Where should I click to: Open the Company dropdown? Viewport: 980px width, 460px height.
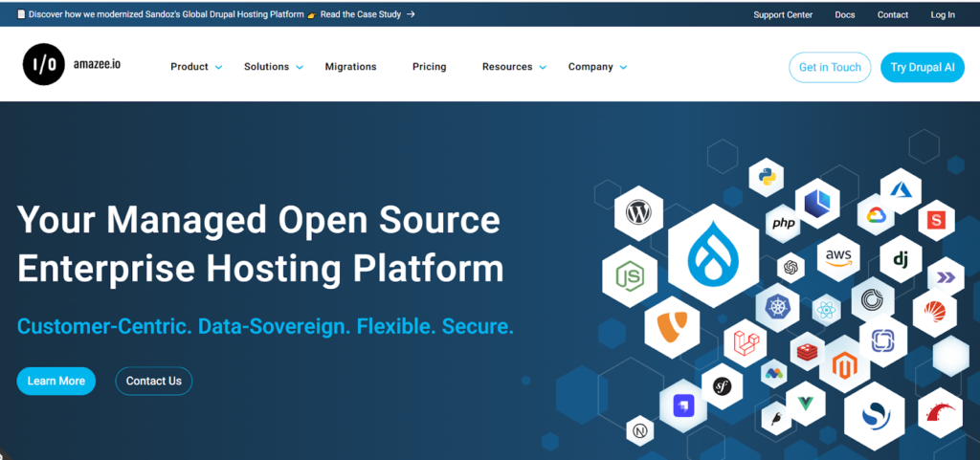[597, 67]
